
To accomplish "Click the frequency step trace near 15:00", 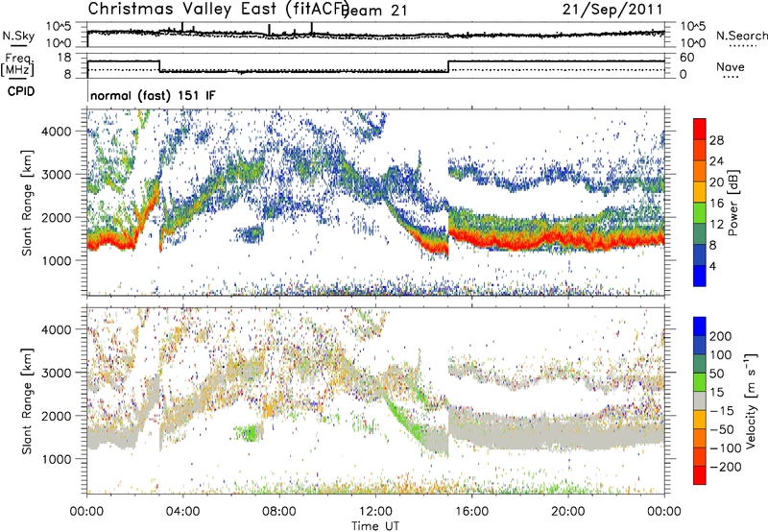I will point(448,66).
